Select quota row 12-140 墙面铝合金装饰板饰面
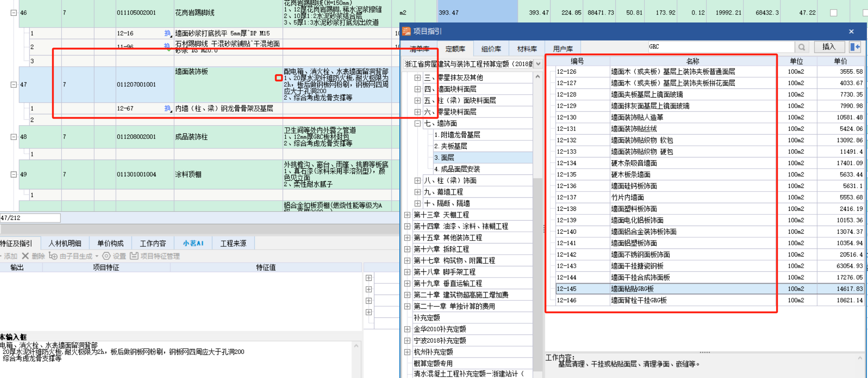 [710, 232]
